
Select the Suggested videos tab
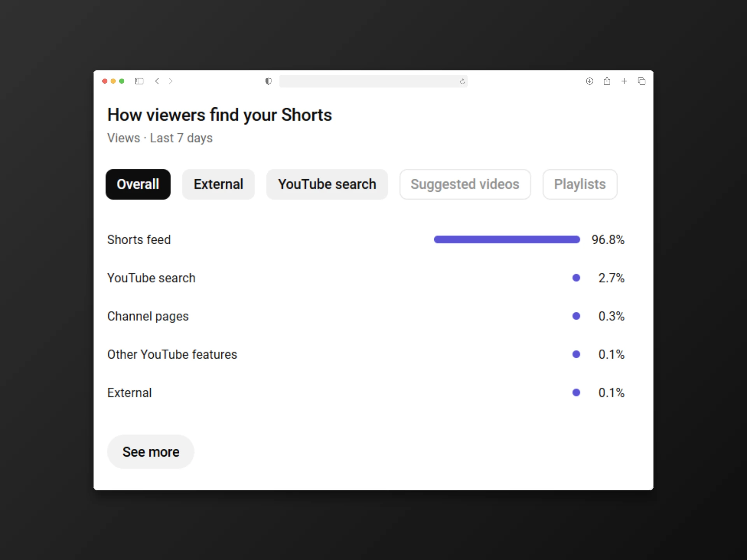[465, 184]
